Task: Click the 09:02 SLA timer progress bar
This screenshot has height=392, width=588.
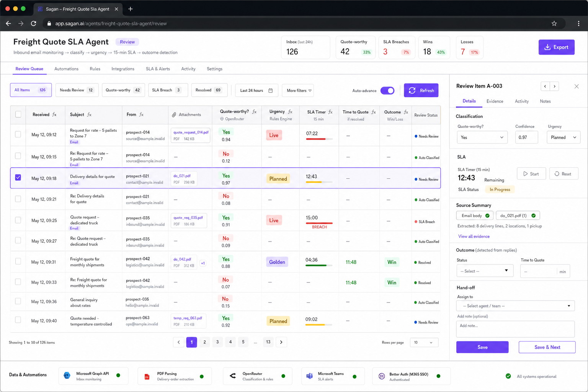Action: [x=319, y=325]
